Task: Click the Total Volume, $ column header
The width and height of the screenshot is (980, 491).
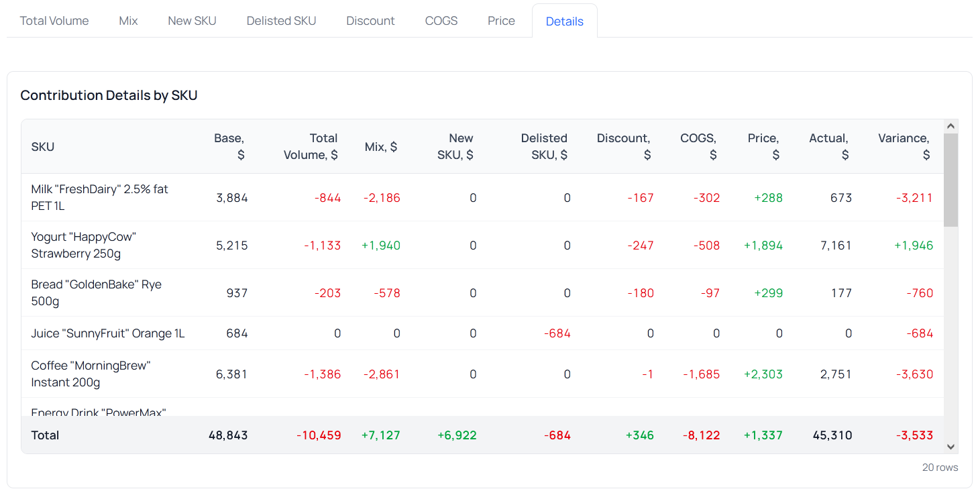Action: click(x=311, y=146)
